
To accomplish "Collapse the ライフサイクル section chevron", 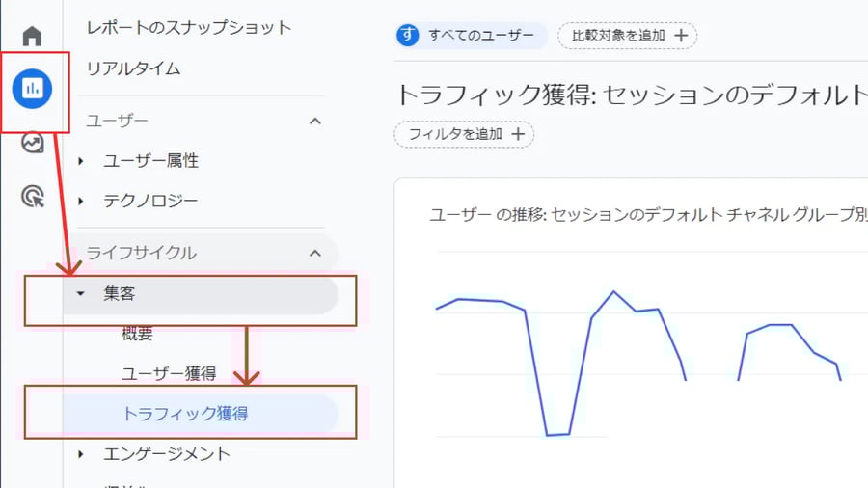I will coord(315,253).
